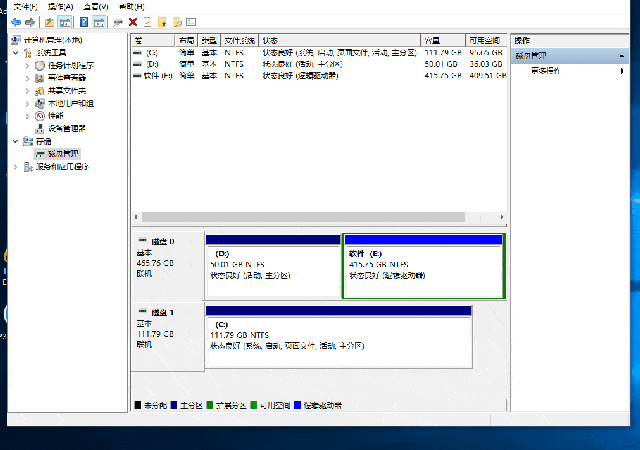
Task: Select the (C:) 111.79 GB partition block
Action: pyautogui.click(x=339, y=337)
